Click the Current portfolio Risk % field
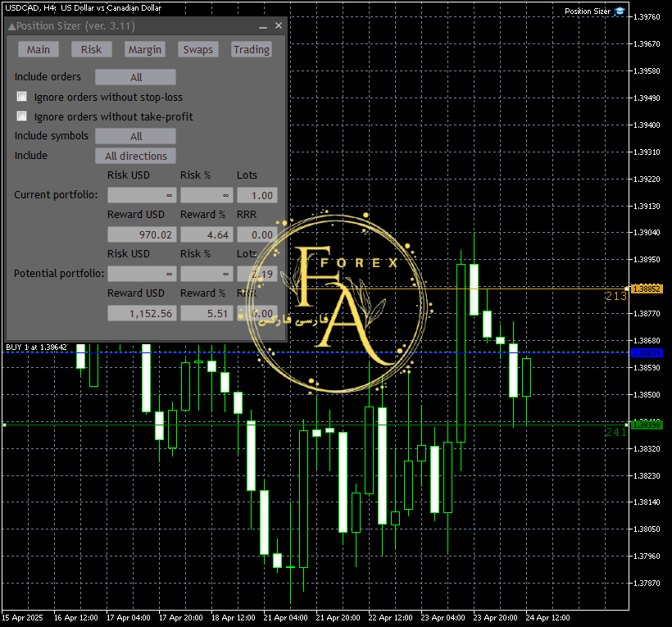The width and height of the screenshot is (672, 627). [207, 195]
